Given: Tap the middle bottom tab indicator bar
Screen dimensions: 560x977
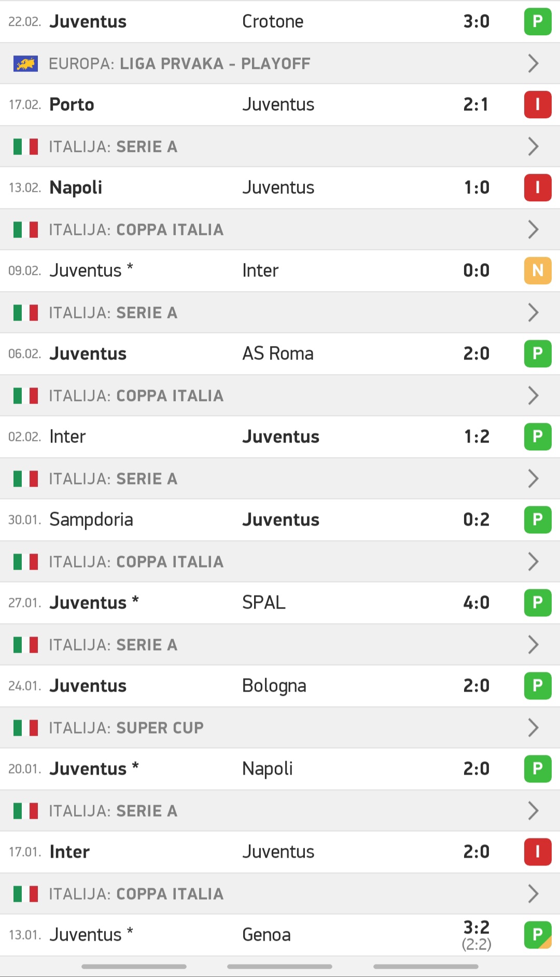Looking at the screenshot, I should click(279, 967).
